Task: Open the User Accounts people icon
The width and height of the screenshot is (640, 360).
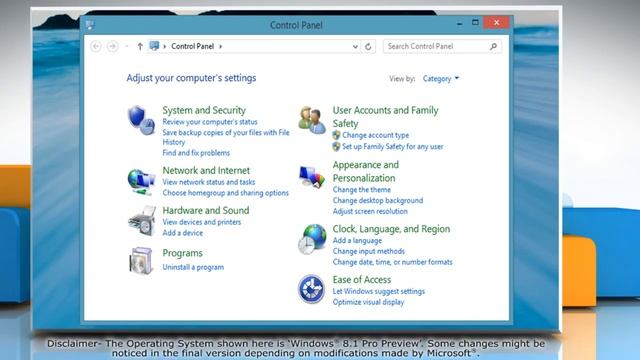Action: click(312, 120)
